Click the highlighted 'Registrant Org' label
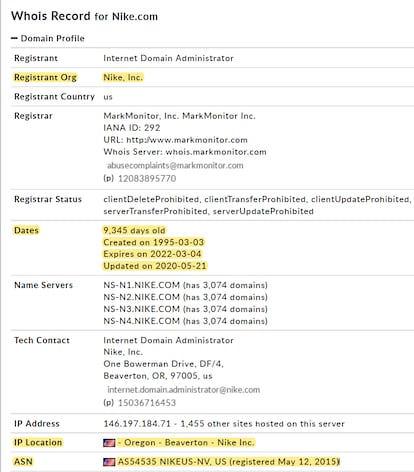 tap(45, 77)
